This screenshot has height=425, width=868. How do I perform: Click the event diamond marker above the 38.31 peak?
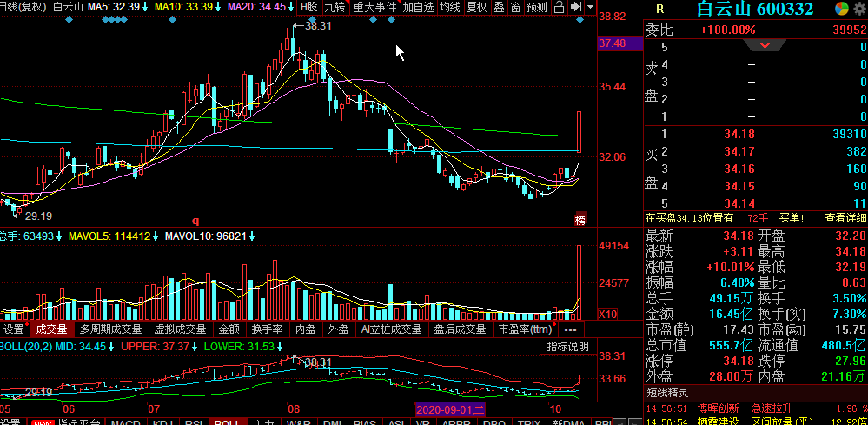312,20
